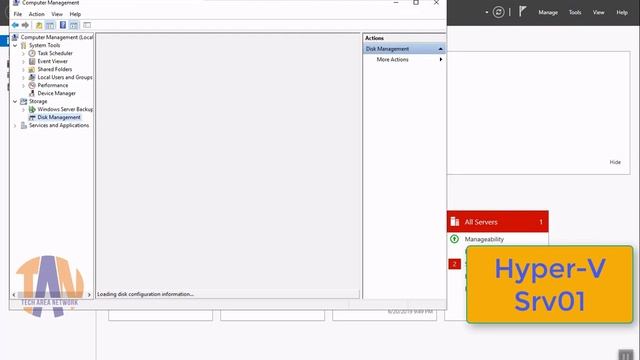640x360 pixels.
Task: Click left arrow of tree horizontal scrollbar
Action: (x=14, y=294)
